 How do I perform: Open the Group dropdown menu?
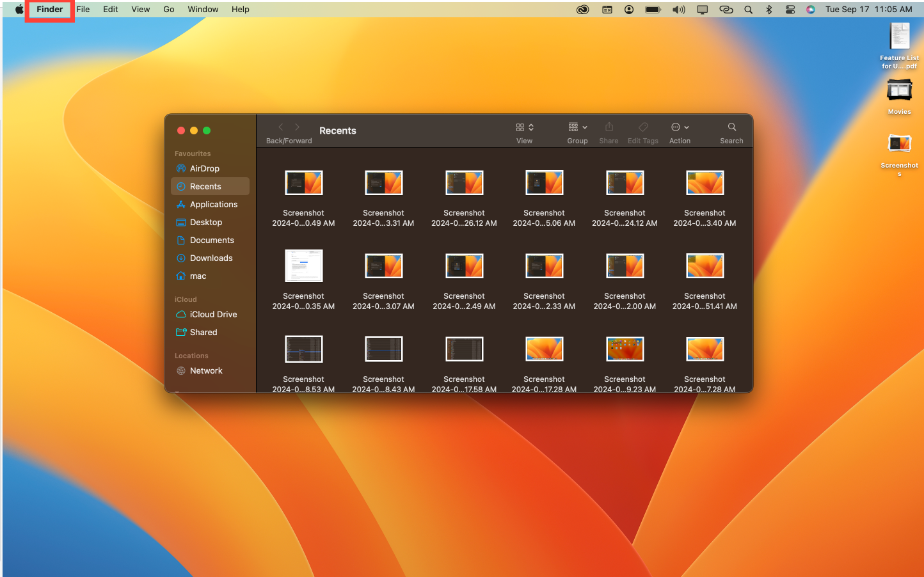tap(577, 127)
